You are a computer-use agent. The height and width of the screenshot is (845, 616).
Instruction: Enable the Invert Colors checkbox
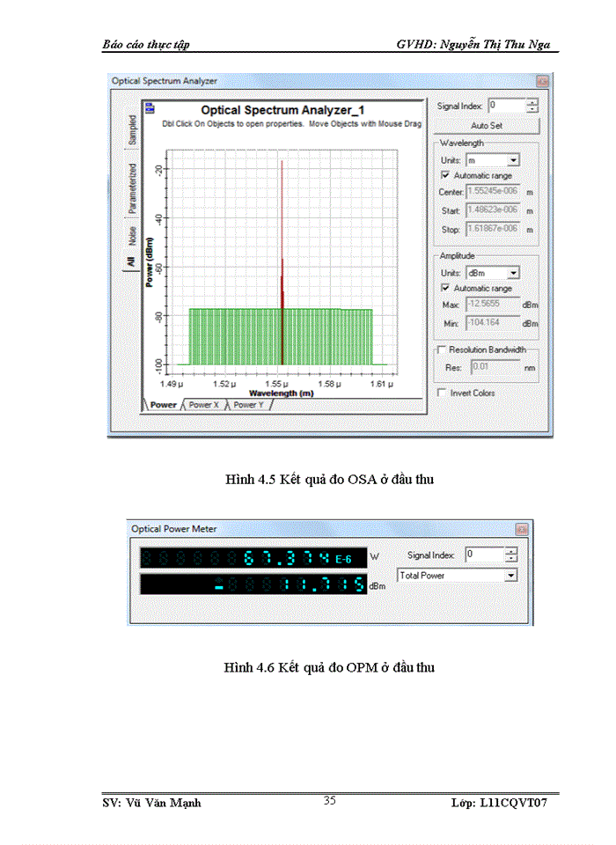[442, 393]
